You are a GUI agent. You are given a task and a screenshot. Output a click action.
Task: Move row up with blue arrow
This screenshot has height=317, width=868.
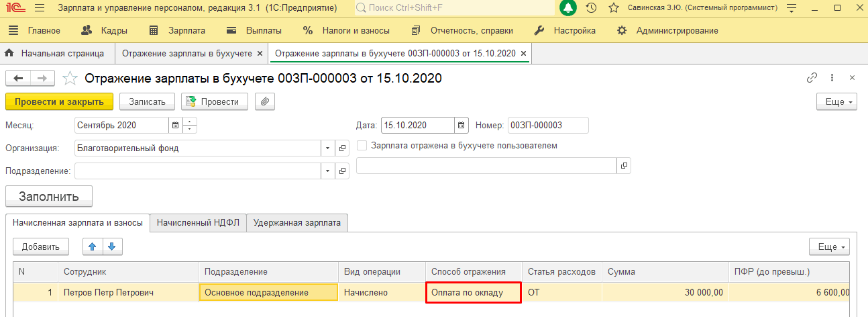pyautogui.click(x=93, y=246)
